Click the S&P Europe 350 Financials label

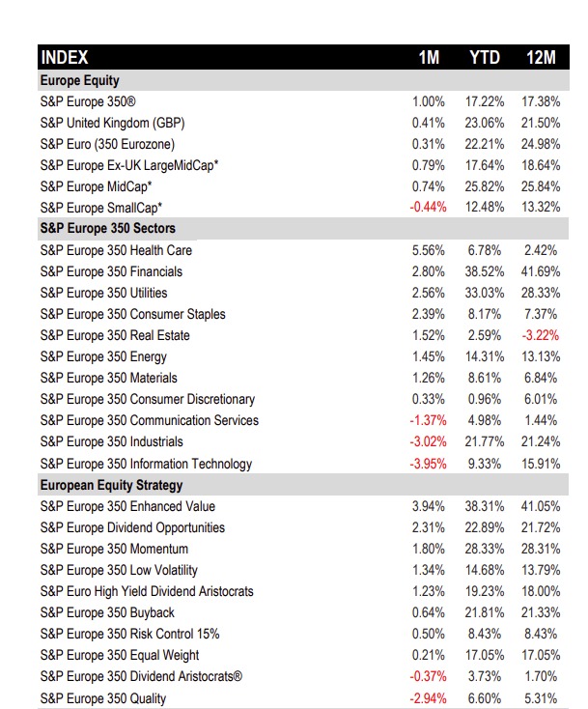coord(111,271)
